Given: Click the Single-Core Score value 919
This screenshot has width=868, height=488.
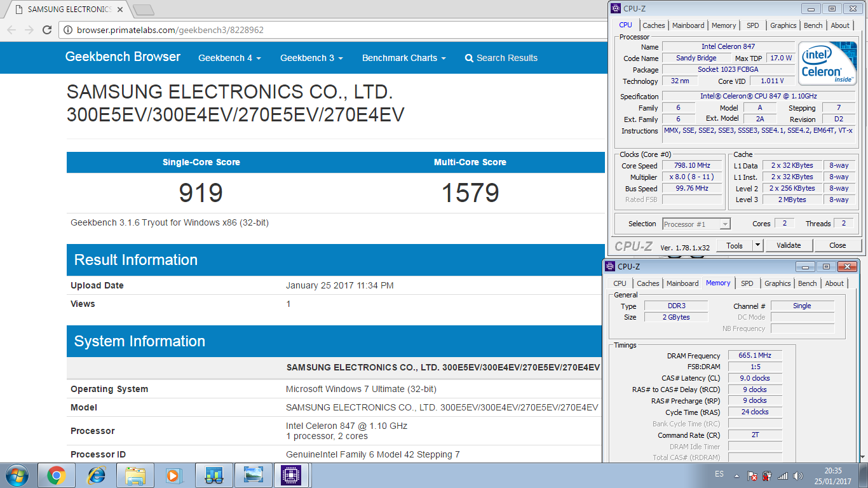Looking at the screenshot, I should click(x=201, y=193).
